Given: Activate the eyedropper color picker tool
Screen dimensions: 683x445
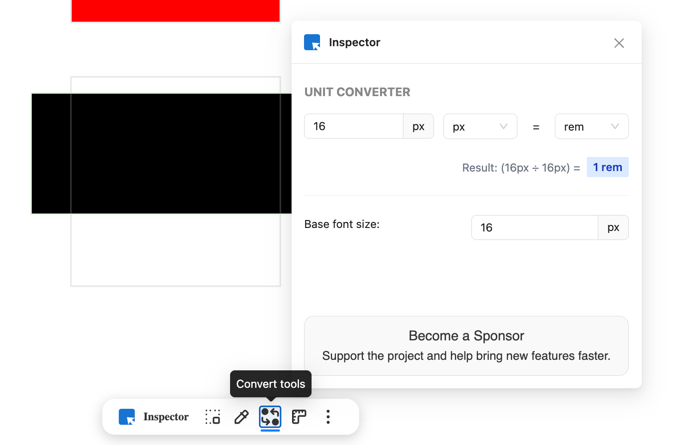Looking at the screenshot, I should pos(241,417).
